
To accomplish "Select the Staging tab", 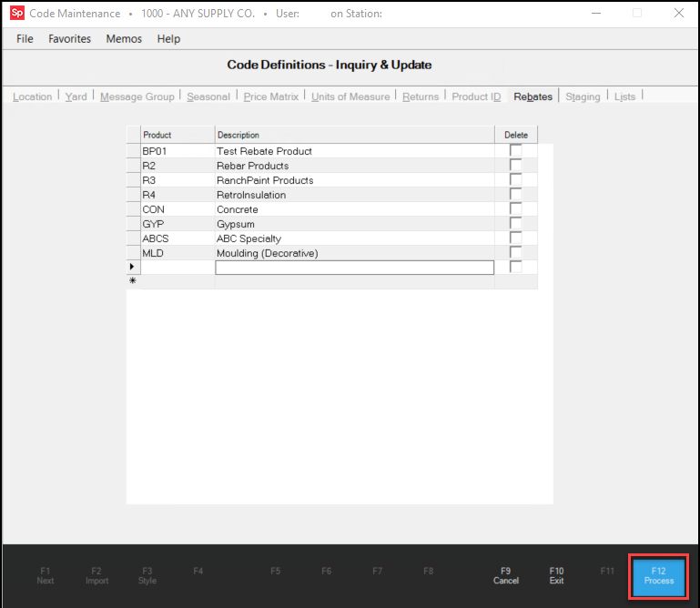I will [x=583, y=96].
